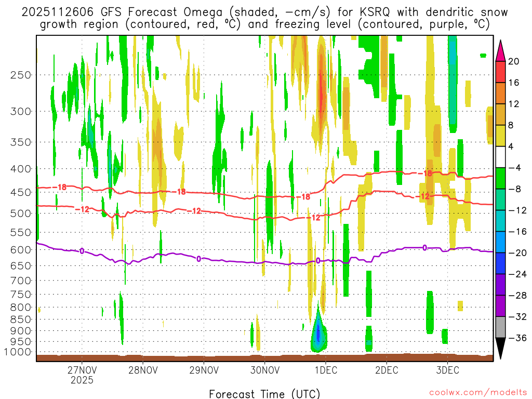Viewport: 532px width, 399px height.
Task: Click the 28NOV date label
Action: click(x=143, y=370)
